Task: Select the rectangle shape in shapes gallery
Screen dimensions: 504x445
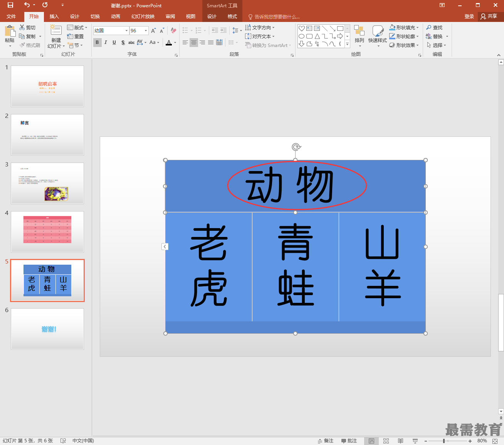Action: point(340,28)
